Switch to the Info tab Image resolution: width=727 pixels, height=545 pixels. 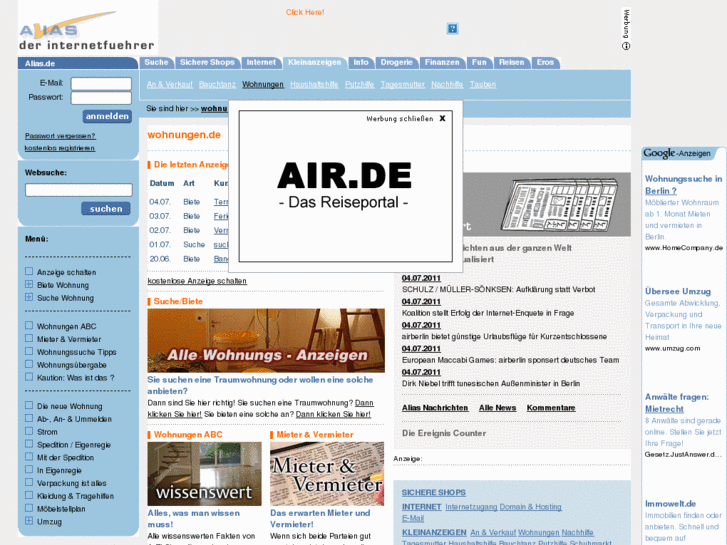361,63
